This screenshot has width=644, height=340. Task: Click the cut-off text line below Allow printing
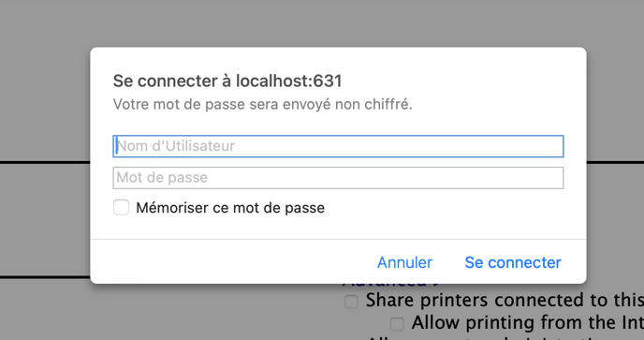pos(505,338)
